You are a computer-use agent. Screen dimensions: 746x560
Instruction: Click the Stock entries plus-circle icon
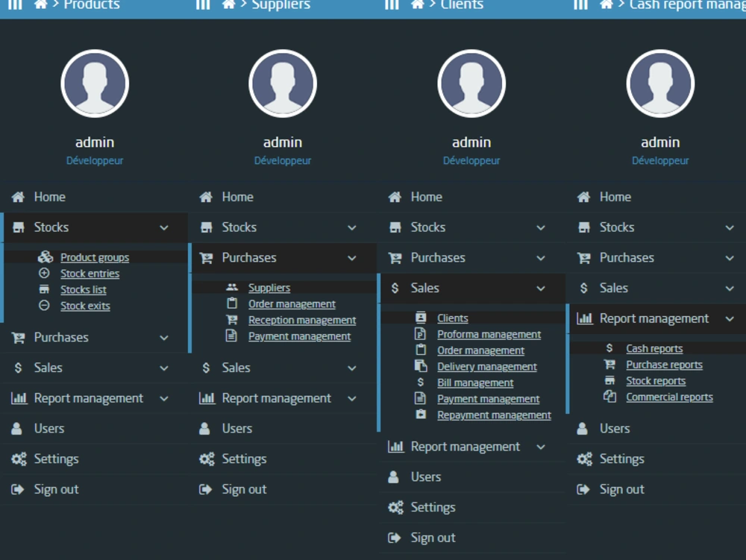pyautogui.click(x=44, y=273)
